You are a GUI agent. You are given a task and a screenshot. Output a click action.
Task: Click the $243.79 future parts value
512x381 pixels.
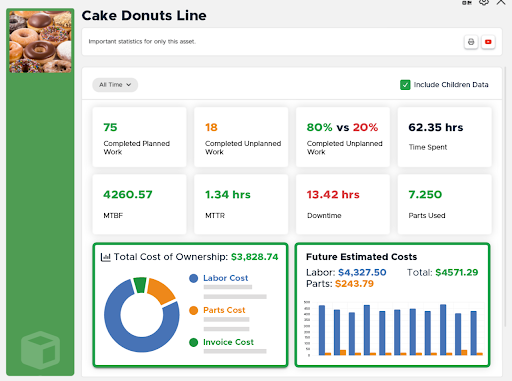pyautogui.click(x=354, y=284)
